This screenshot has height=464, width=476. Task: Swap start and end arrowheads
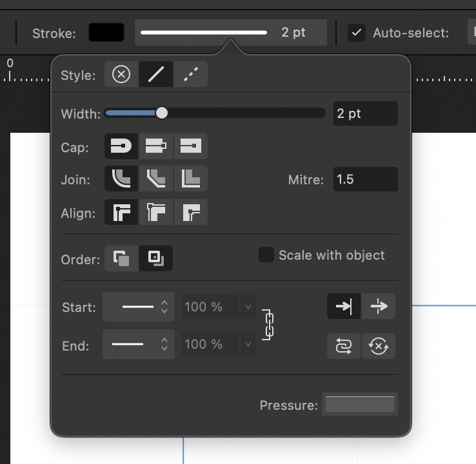[x=344, y=346]
